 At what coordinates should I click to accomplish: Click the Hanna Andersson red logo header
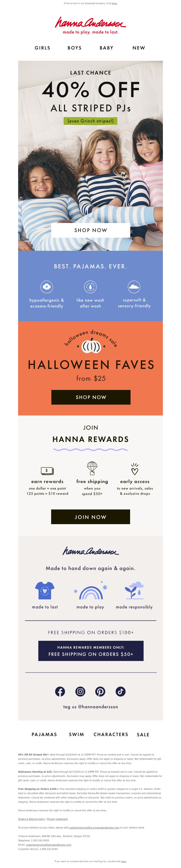pyautogui.click(x=90, y=25)
